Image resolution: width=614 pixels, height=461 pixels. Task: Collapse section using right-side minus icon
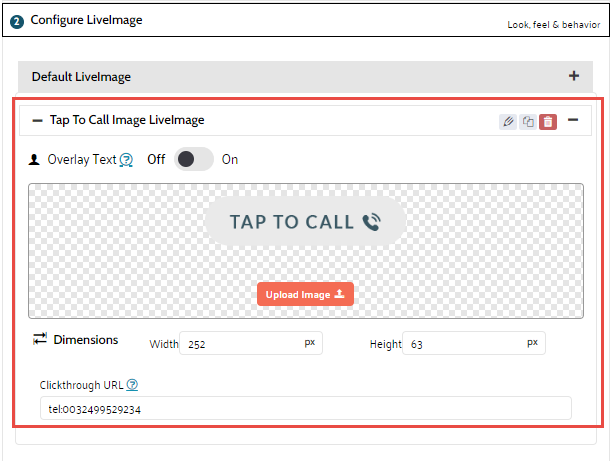click(x=573, y=121)
